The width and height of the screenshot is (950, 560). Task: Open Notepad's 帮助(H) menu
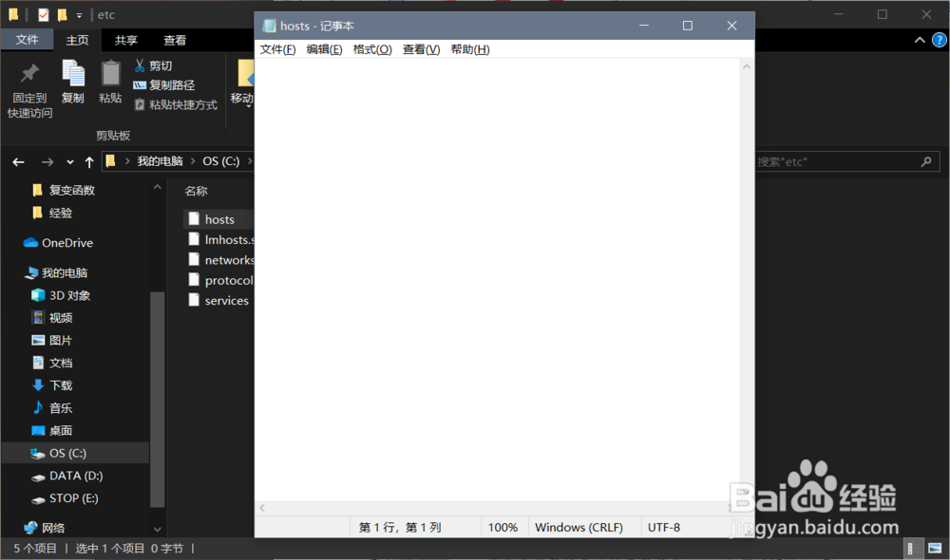470,49
